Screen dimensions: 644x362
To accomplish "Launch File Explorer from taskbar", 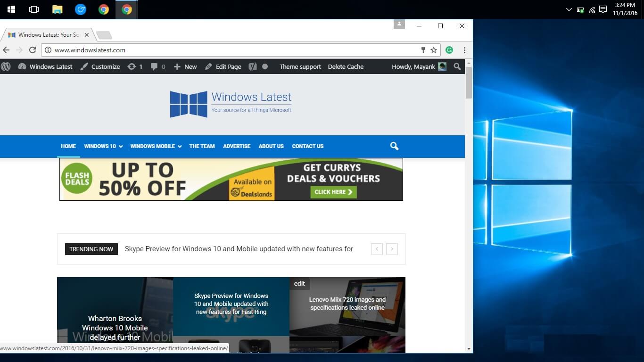I will [57, 9].
